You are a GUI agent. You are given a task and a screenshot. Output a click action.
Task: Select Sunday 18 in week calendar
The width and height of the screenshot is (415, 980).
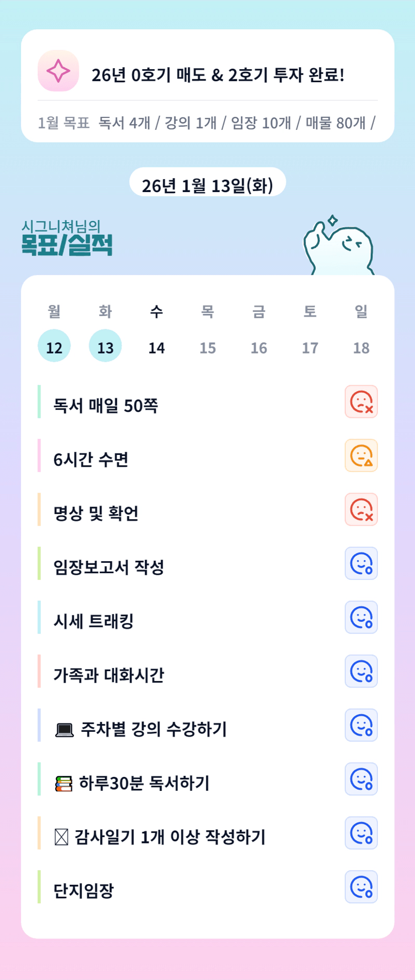tap(361, 347)
